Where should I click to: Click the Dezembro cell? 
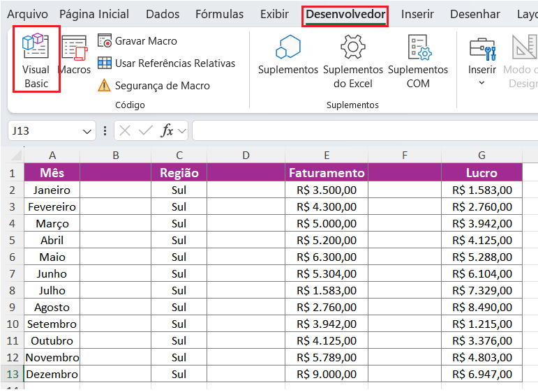coord(52,375)
